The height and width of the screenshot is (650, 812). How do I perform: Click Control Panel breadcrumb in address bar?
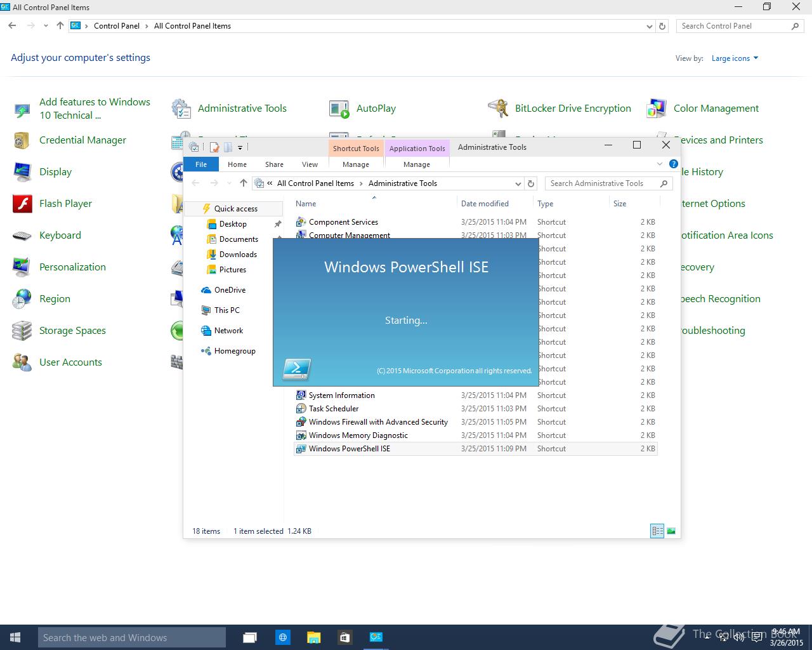coord(117,26)
